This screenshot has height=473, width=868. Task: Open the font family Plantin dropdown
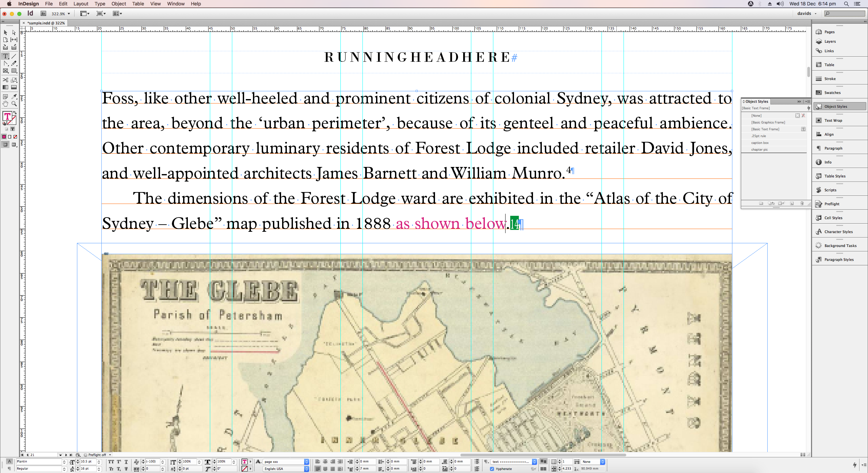(x=64, y=462)
